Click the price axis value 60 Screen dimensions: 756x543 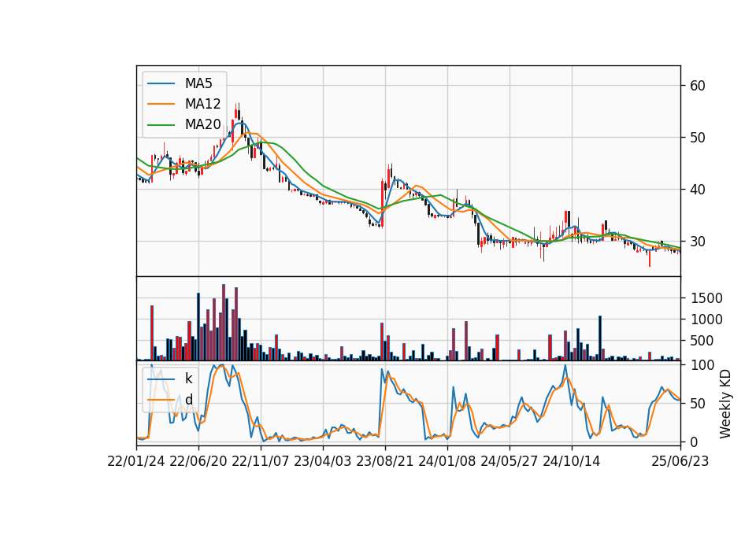coord(698,86)
